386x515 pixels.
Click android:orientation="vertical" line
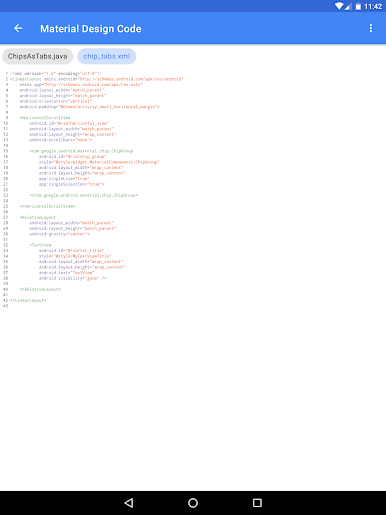[56, 101]
